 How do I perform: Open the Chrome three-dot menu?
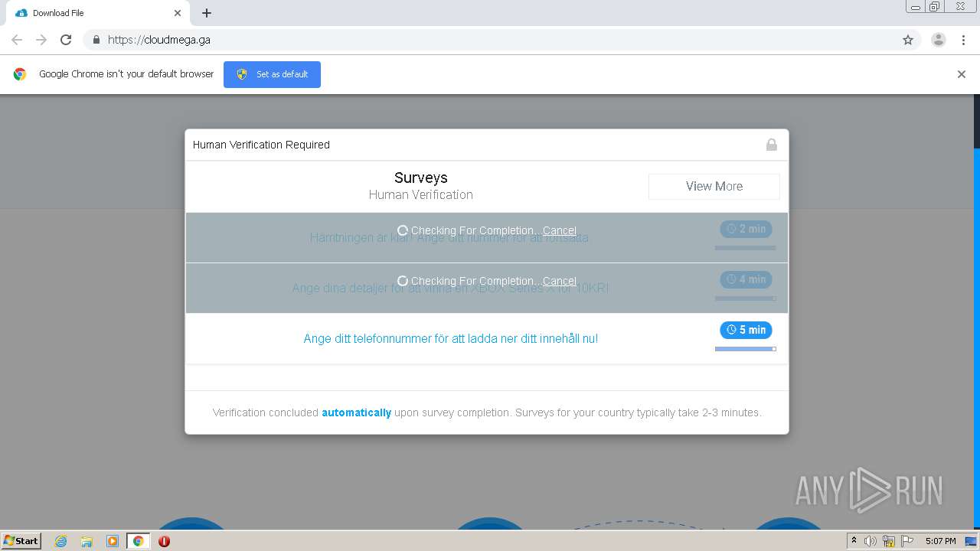pos(963,40)
